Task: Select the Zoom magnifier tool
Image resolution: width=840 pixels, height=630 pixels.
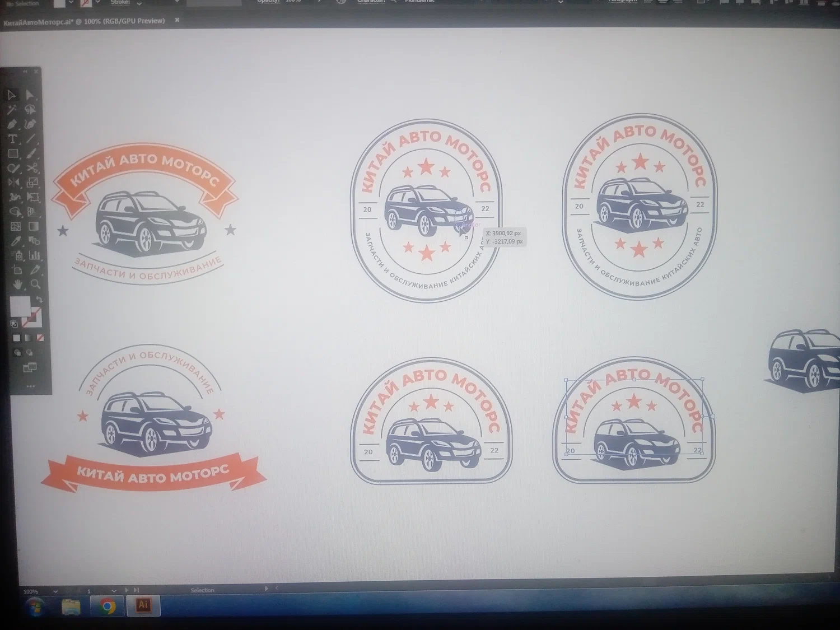Action: (x=35, y=284)
